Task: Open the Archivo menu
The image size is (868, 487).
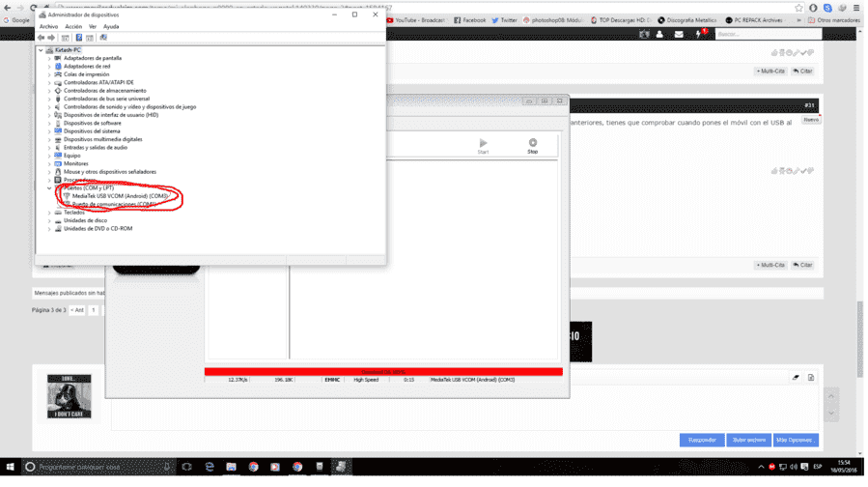Action: point(48,27)
